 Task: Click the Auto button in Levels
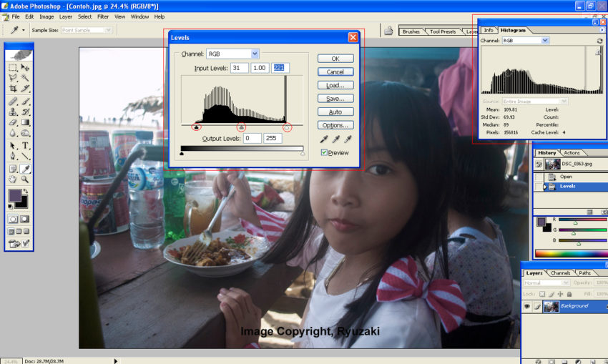pos(335,112)
